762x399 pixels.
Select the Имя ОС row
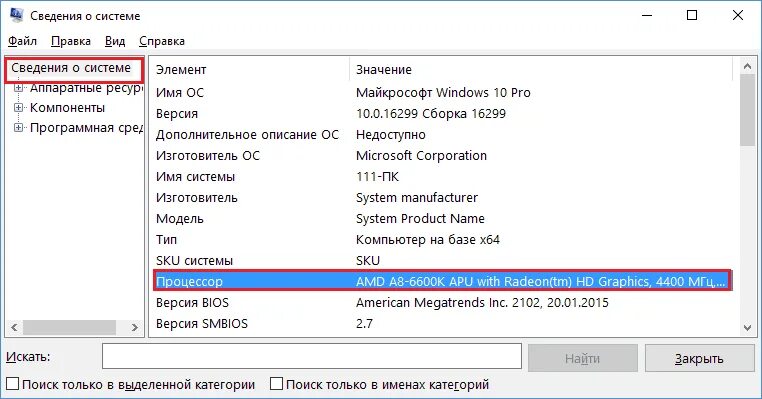[442, 92]
